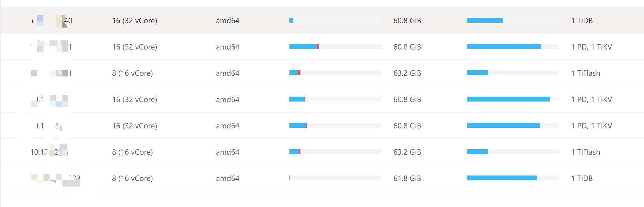The width and height of the screenshot is (644, 207).
Task: Click the first 1 TiFlash instance label
Action: (x=586, y=73)
